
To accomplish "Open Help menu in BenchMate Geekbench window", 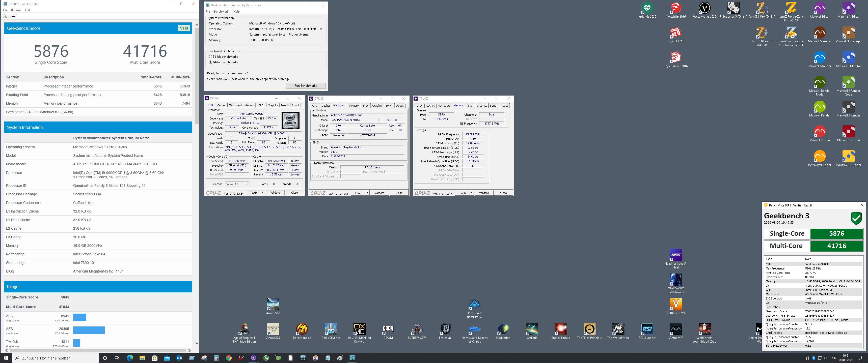I will point(236,11).
